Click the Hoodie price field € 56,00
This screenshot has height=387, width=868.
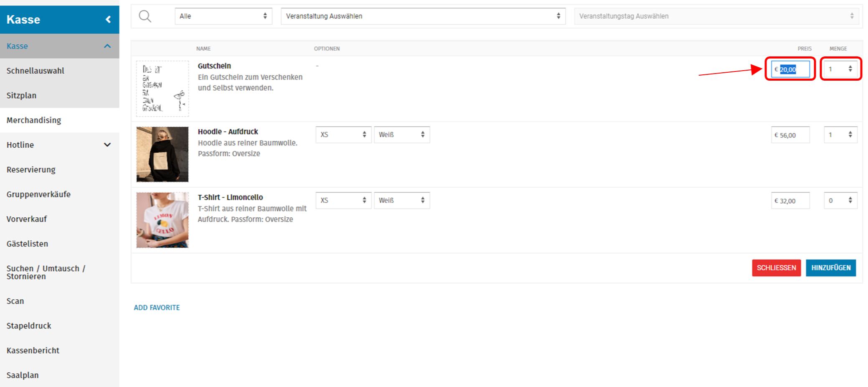tap(790, 135)
